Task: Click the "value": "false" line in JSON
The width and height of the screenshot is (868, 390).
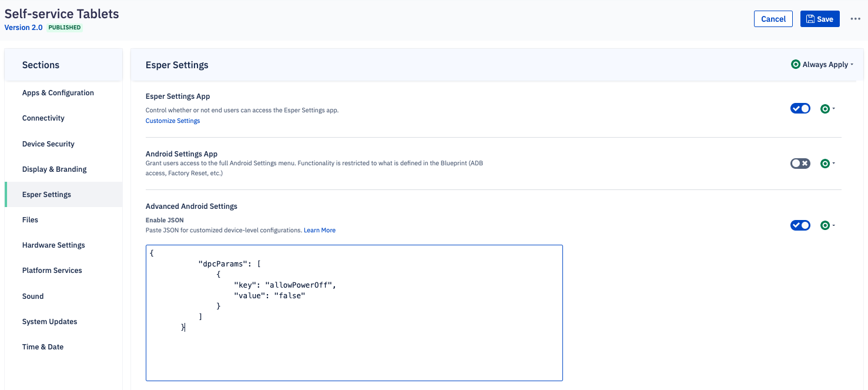Action: [x=270, y=296]
